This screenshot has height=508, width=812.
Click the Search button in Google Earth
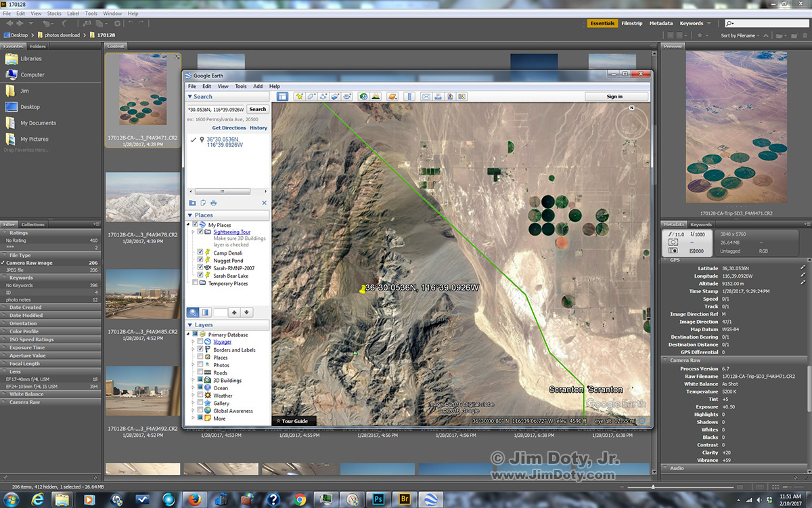[258, 109]
